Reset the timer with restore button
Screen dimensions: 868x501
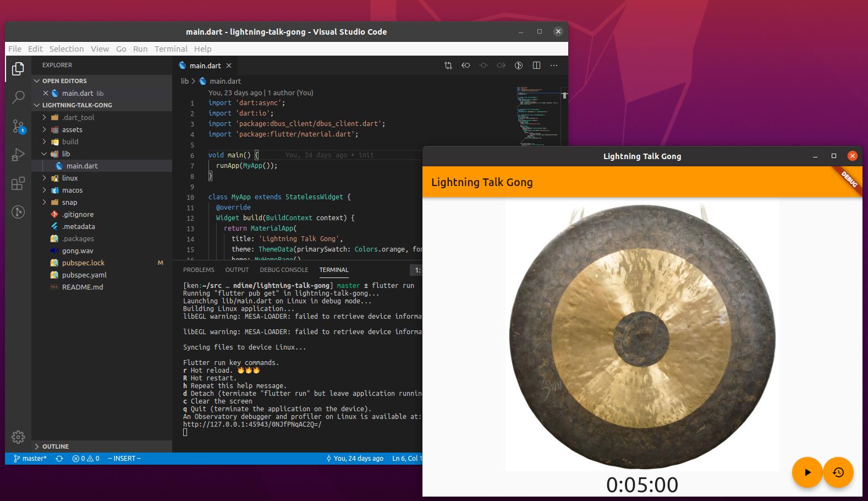[x=838, y=472]
